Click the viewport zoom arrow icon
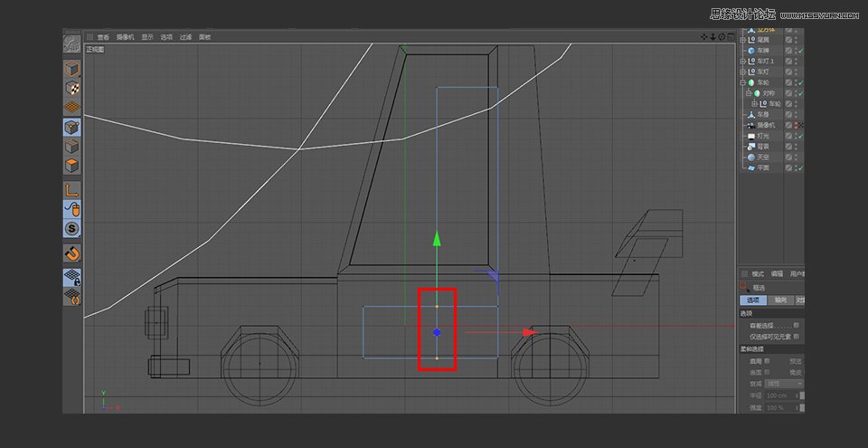This screenshot has height=448, width=868. tap(713, 36)
